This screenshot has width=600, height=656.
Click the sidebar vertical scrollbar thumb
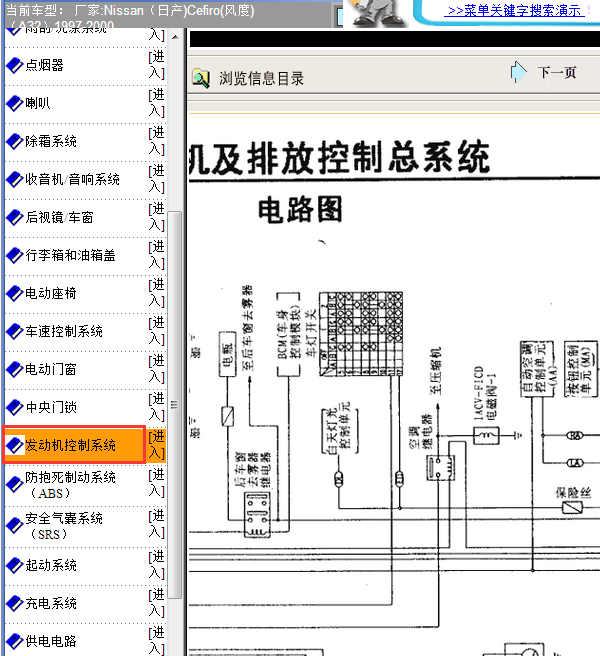(174, 405)
